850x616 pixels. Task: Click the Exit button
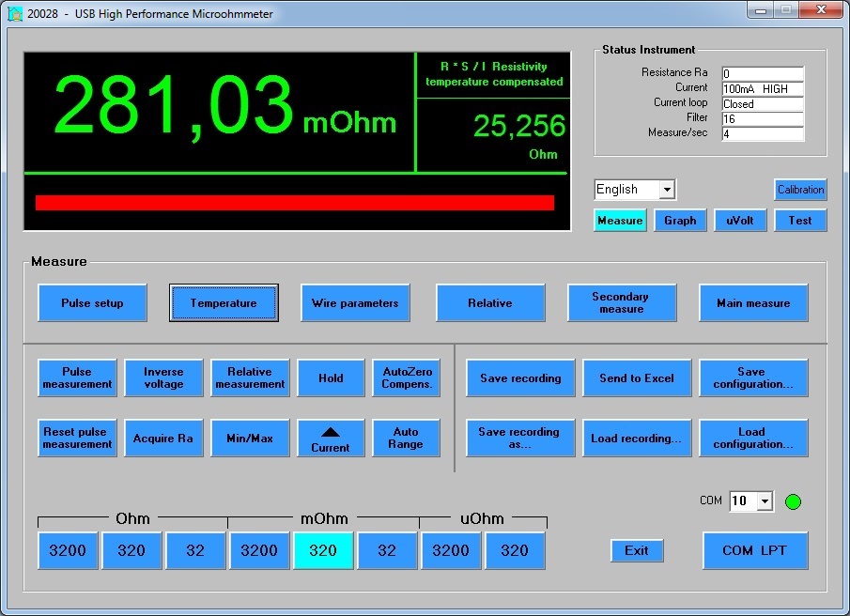coord(637,551)
